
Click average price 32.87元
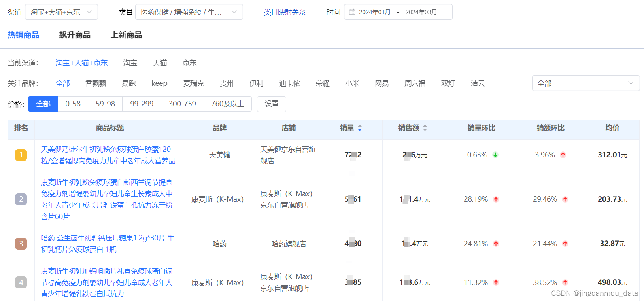(x=612, y=244)
